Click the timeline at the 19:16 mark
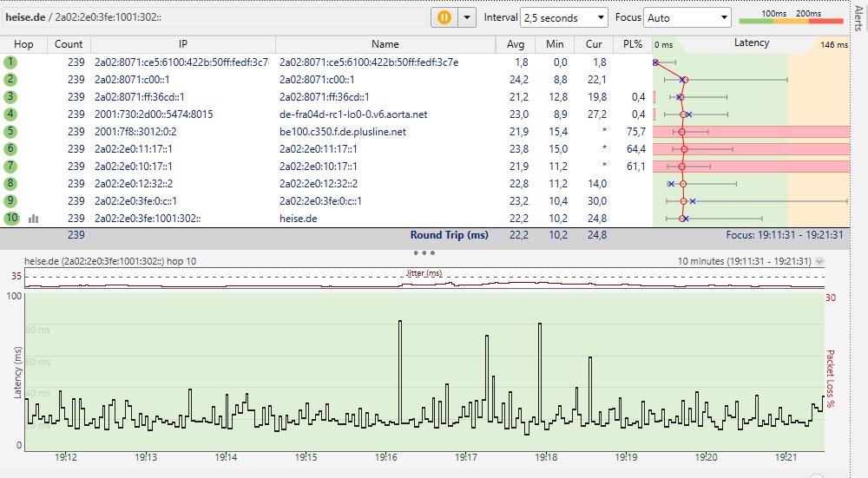This screenshot has height=478, width=868. point(386,457)
